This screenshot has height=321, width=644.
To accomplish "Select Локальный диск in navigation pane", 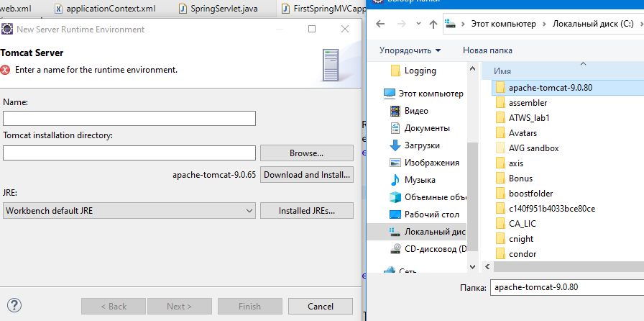I will [x=416, y=232].
